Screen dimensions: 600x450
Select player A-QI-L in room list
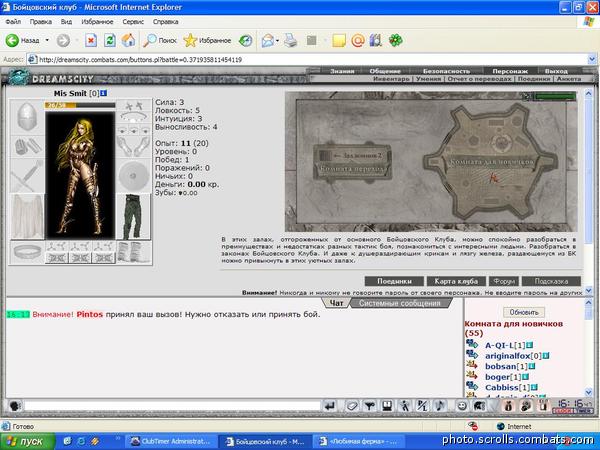(x=499, y=345)
